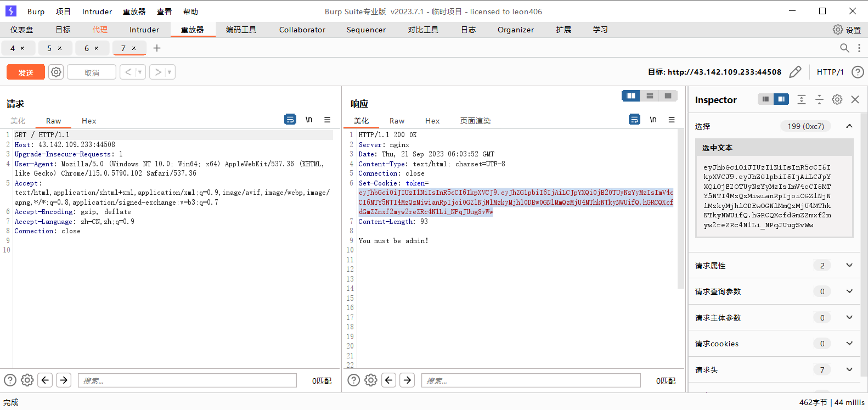
Task: Open the history-back dropdown arrow
Action: coord(140,72)
